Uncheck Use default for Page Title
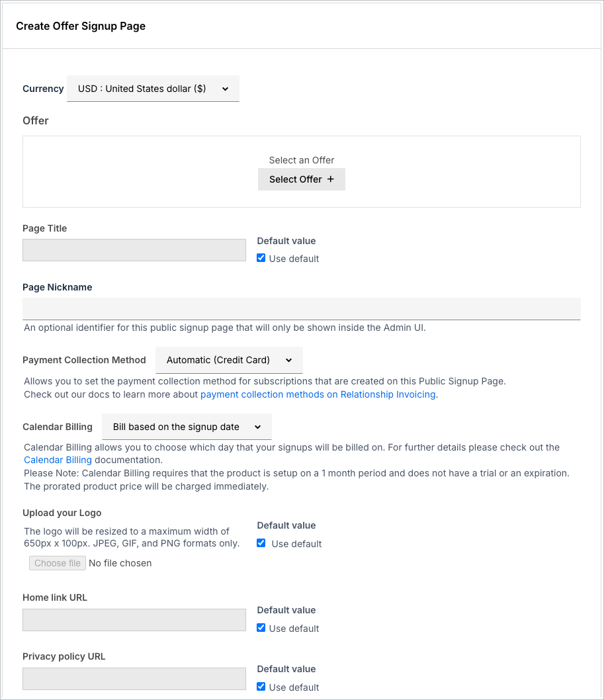The height and width of the screenshot is (700, 604). click(x=261, y=259)
